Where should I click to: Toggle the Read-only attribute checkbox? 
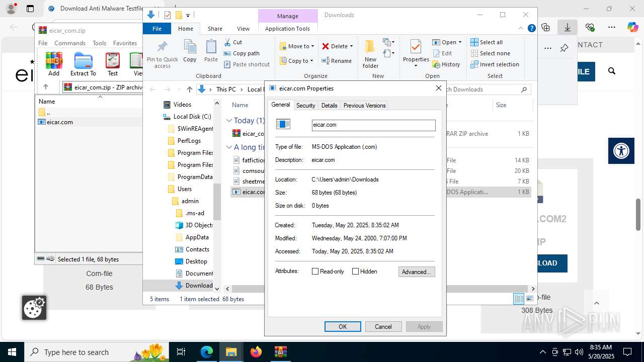(315, 271)
